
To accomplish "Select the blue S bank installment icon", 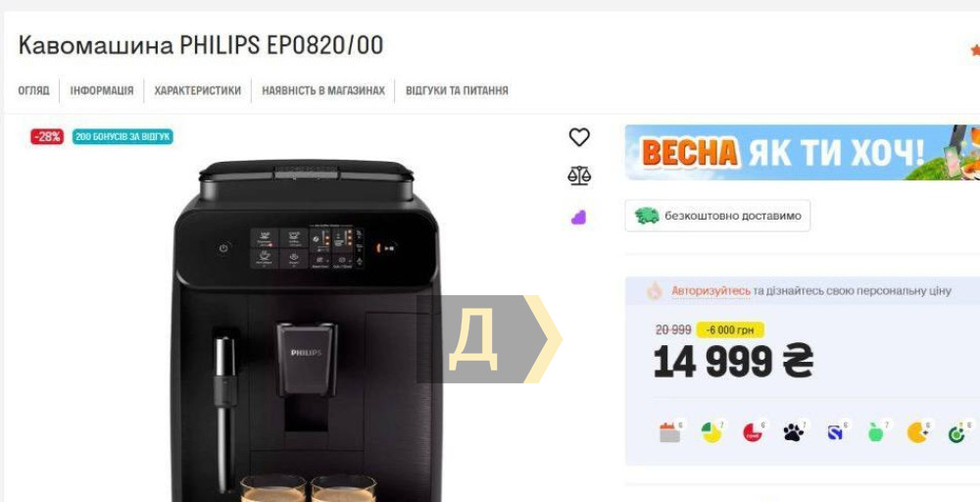I will pos(835,432).
